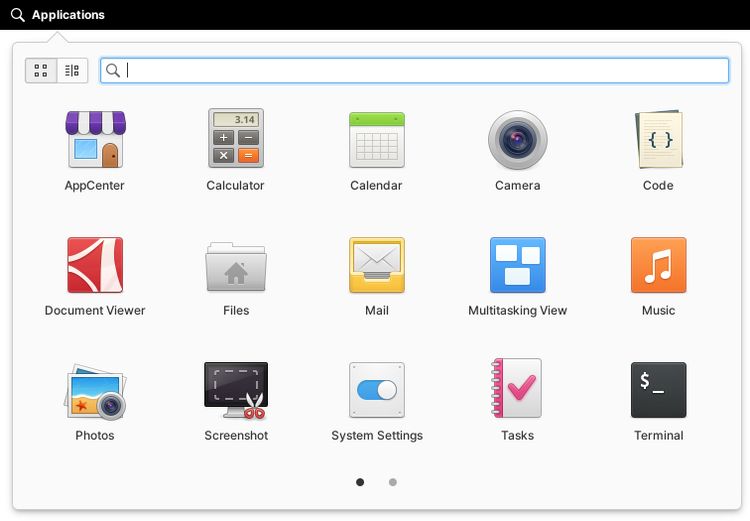Open the Calendar app icon

tap(377, 140)
